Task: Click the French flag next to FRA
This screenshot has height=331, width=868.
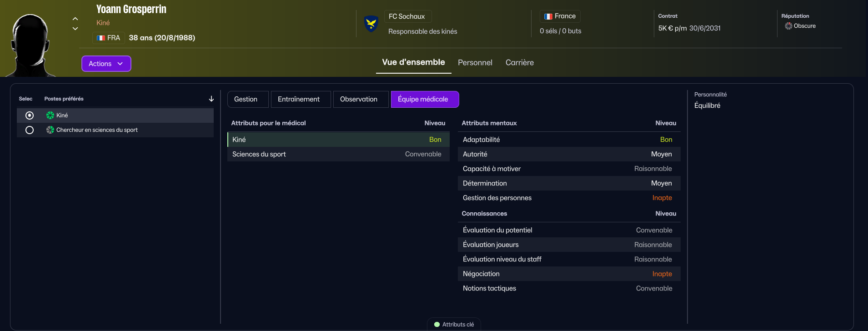Action: (x=101, y=38)
